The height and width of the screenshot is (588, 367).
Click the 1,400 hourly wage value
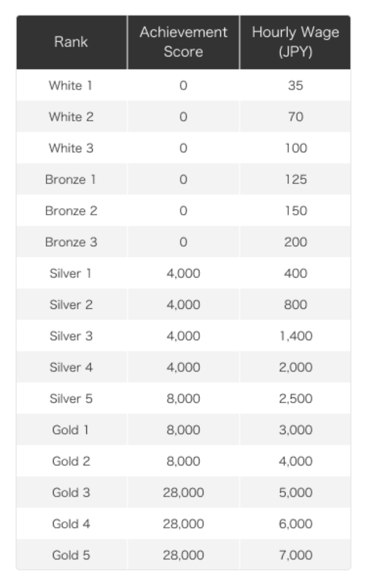(x=295, y=336)
